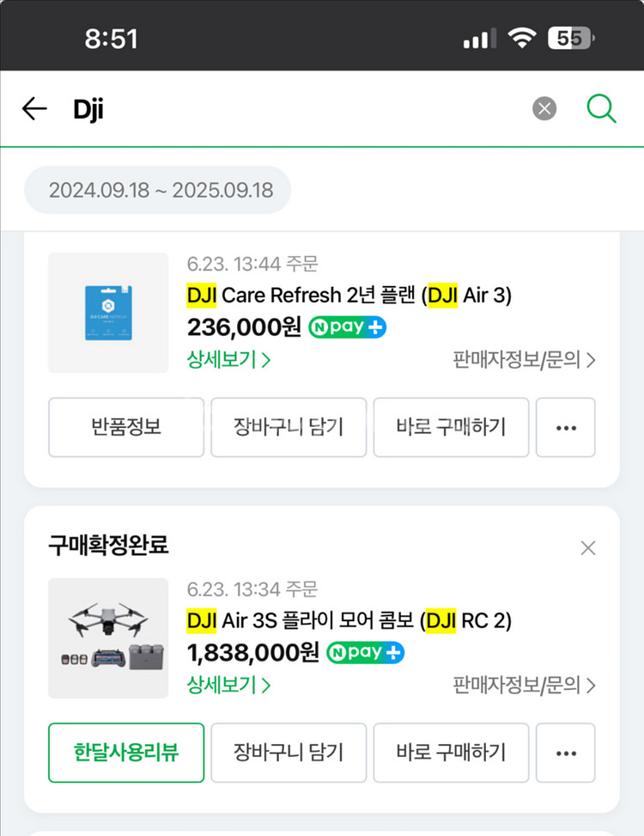The height and width of the screenshot is (836, 644).
Task: Tap the Dji search input field
Action: (292, 109)
